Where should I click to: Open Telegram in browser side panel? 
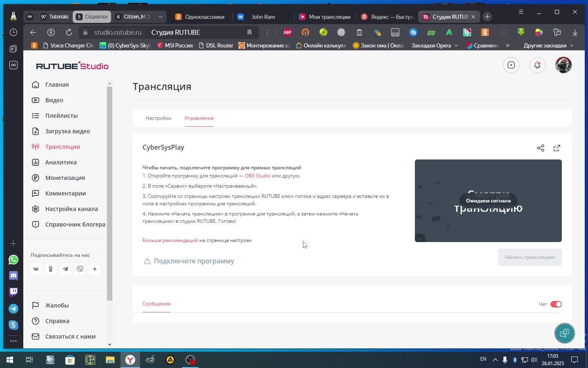pos(13,309)
